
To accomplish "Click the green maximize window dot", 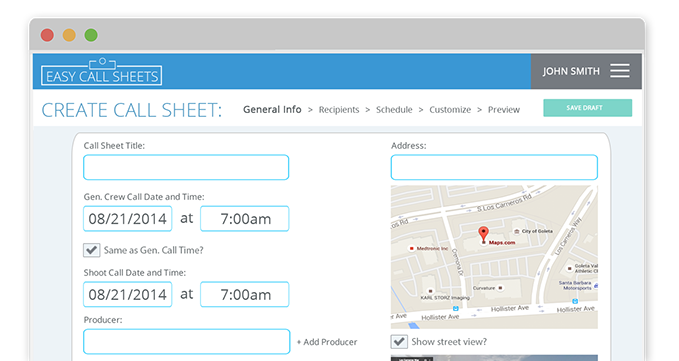I will (x=91, y=35).
